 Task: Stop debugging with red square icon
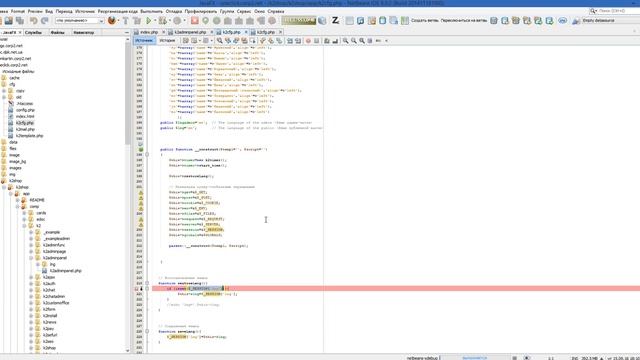pyautogui.click(x=195, y=20)
